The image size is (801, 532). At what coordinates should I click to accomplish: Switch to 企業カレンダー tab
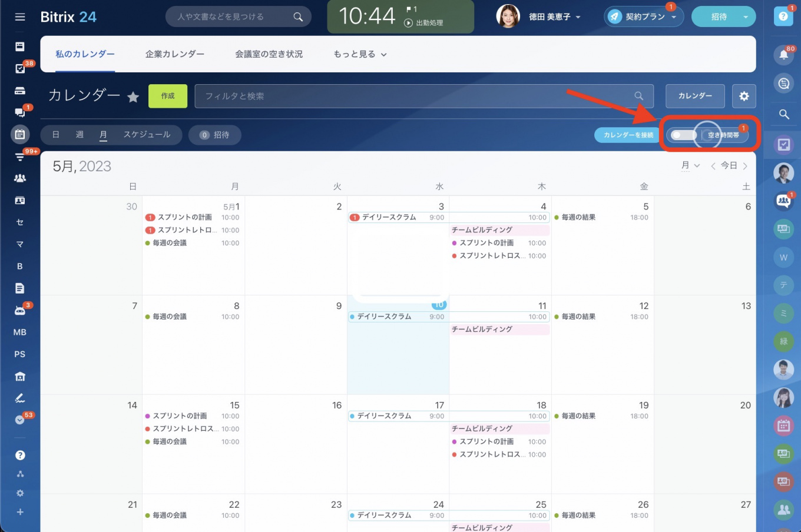[175, 54]
